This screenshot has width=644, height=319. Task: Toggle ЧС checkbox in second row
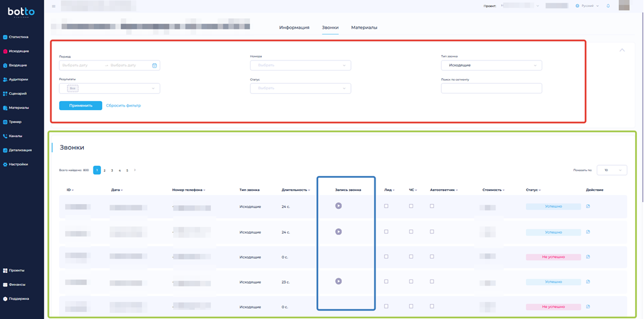tap(411, 232)
